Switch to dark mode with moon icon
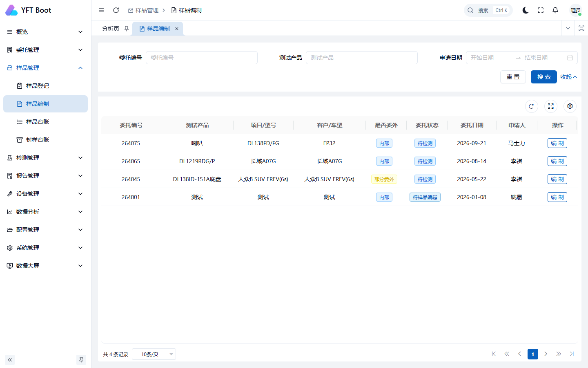 (526, 10)
